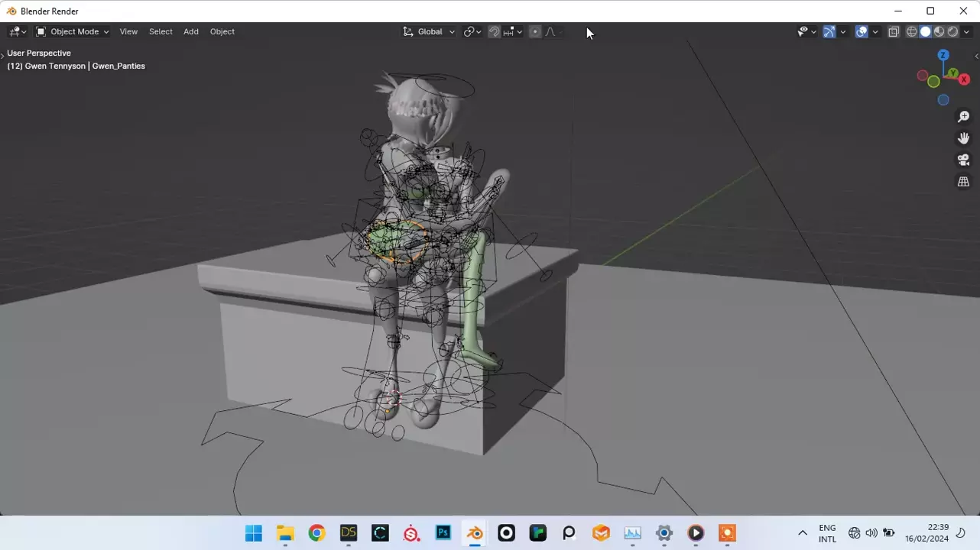Open Global transform orientation dropdown
980x550 pixels.
(430, 32)
